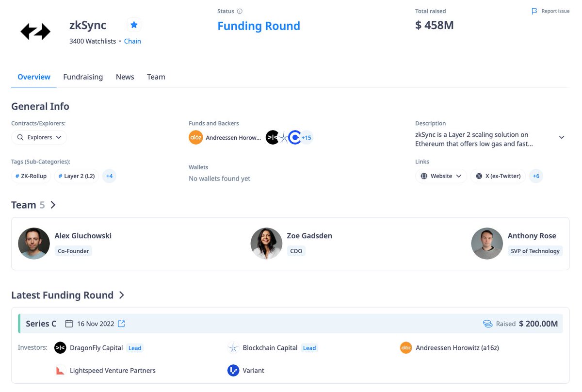The height and width of the screenshot is (392, 582).
Task: Open Lightspeed Venture Partners link
Action: (x=113, y=371)
